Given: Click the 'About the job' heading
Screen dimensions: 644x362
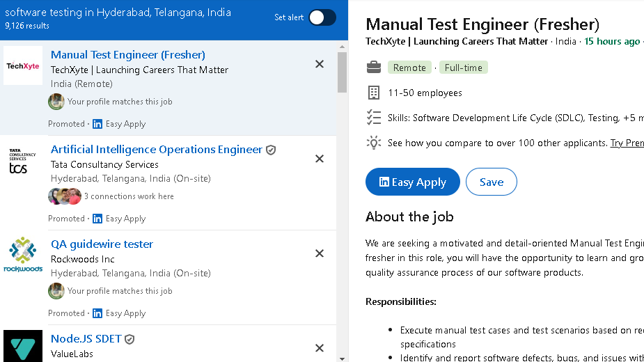Looking at the screenshot, I should (409, 217).
